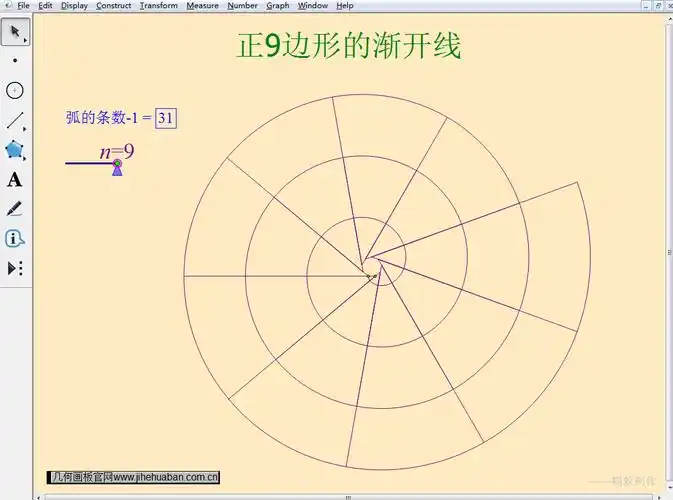Select the Selection Arrow tool
This screenshot has width=673, height=500.
coord(16,32)
